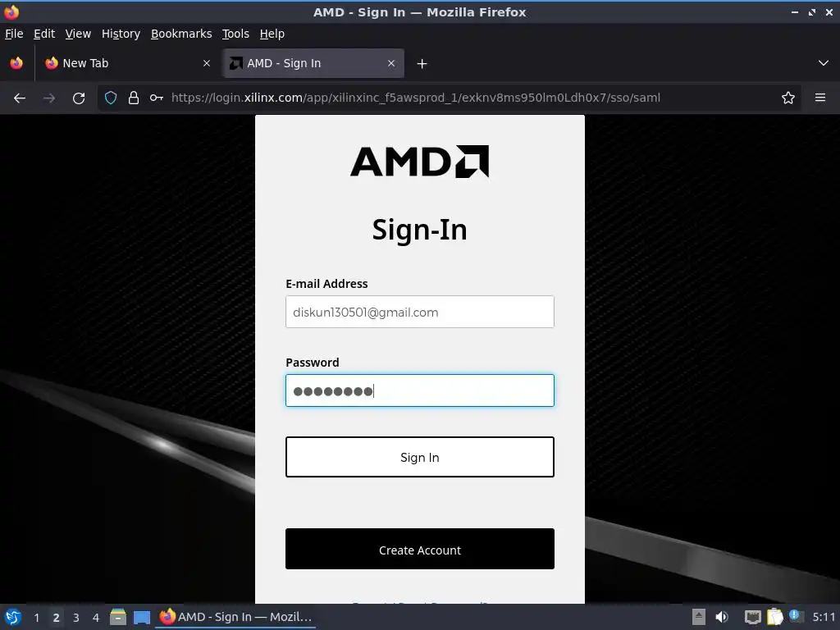
Task: Open the Tools menu
Action: pos(235,34)
